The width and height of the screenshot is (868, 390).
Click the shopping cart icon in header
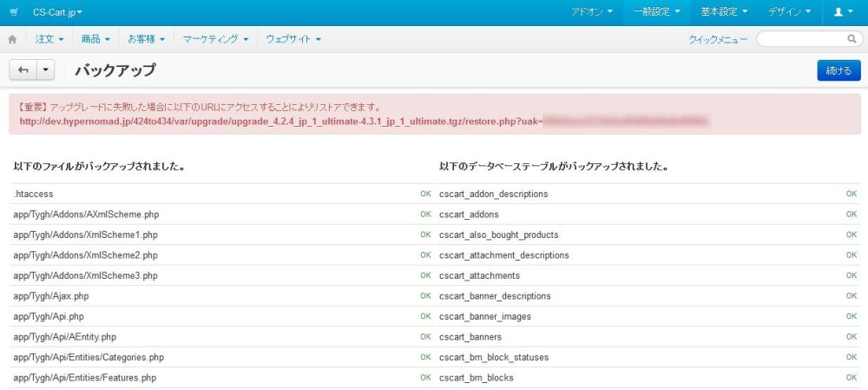point(13,12)
